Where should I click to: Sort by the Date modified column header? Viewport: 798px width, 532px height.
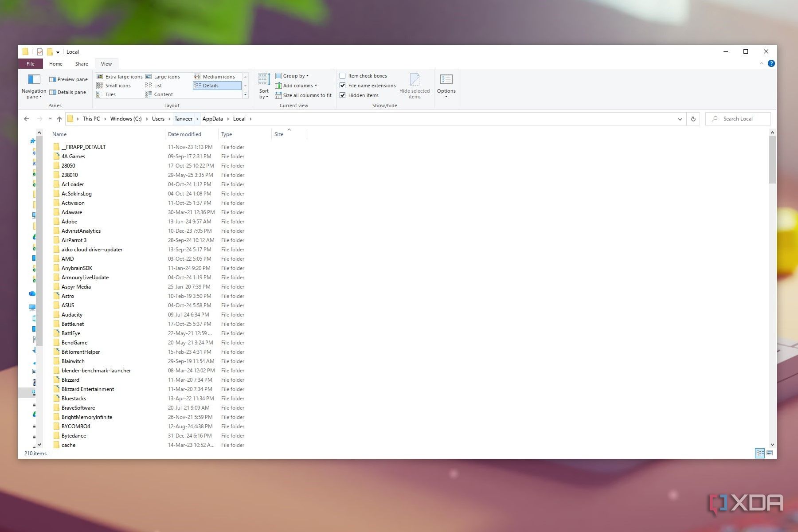(192, 134)
